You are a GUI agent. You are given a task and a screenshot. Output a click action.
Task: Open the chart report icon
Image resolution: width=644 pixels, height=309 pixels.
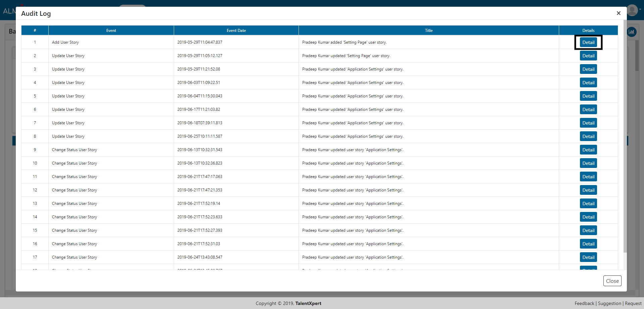pos(632,32)
